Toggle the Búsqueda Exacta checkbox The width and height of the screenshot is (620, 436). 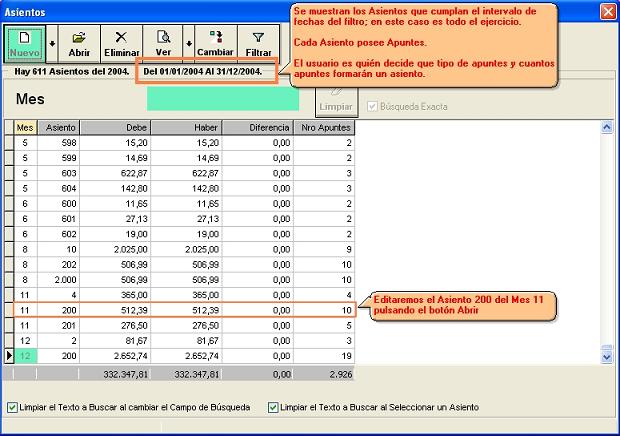(x=372, y=106)
